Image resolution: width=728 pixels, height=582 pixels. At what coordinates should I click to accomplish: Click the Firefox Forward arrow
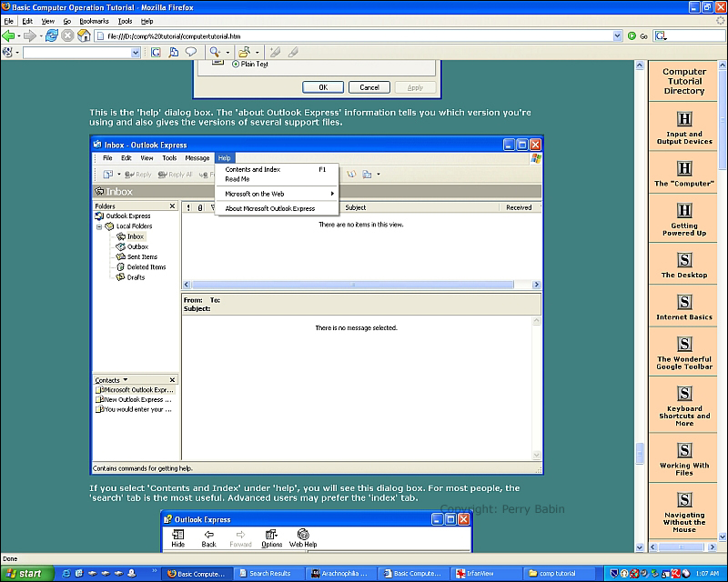pos(30,35)
